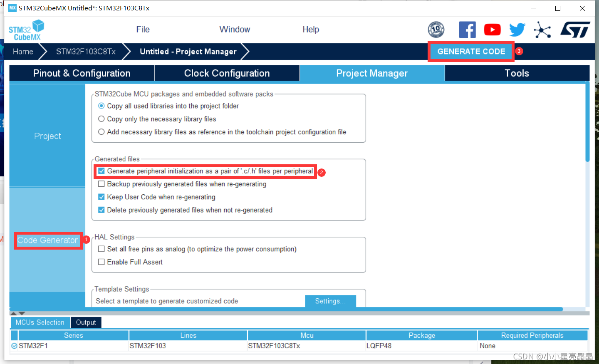Select the LQFP48 package cell

[422, 346]
